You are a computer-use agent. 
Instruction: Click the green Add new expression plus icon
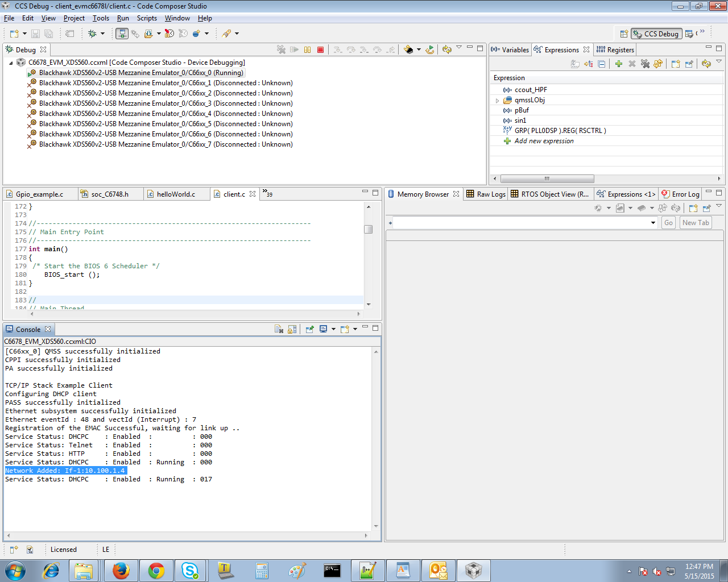619,64
